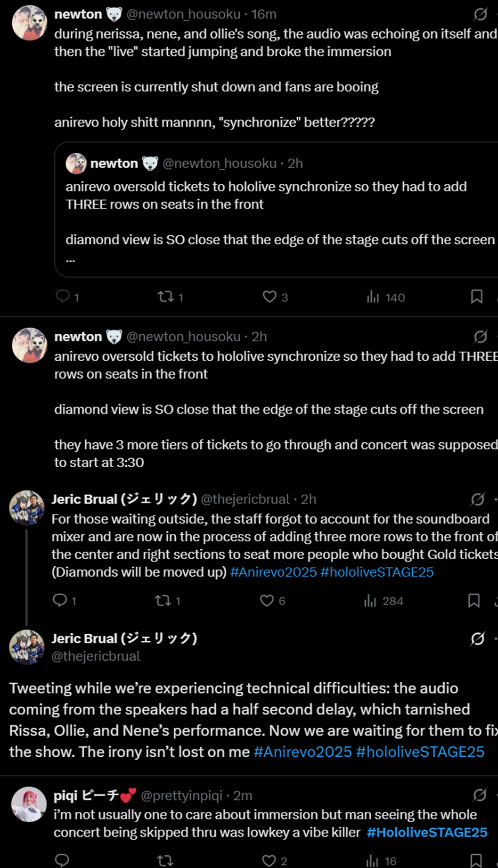This screenshot has height=868, width=498.
Task: Open @prettyinpiqi profile handle
Action: coord(181,795)
